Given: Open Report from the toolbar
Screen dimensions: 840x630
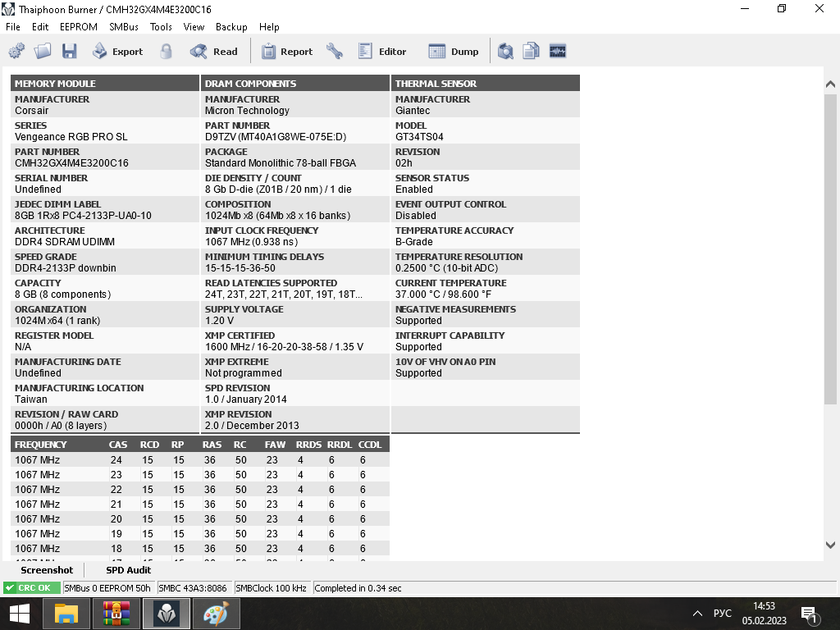Looking at the screenshot, I should pos(286,51).
